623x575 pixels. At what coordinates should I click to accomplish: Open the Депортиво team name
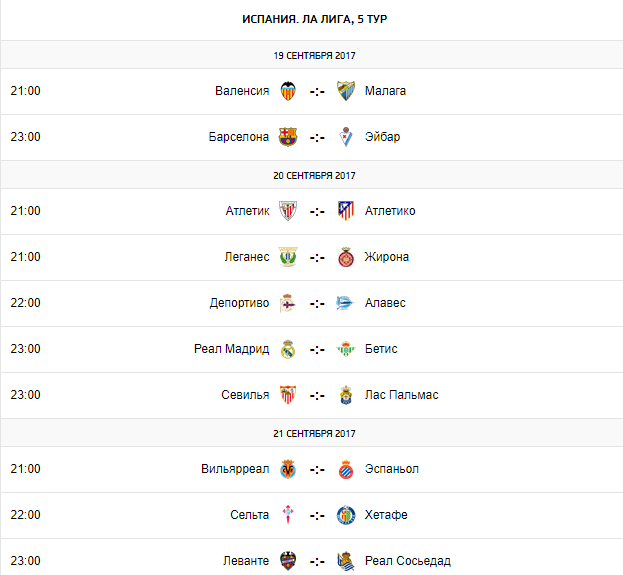tap(239, 303)
